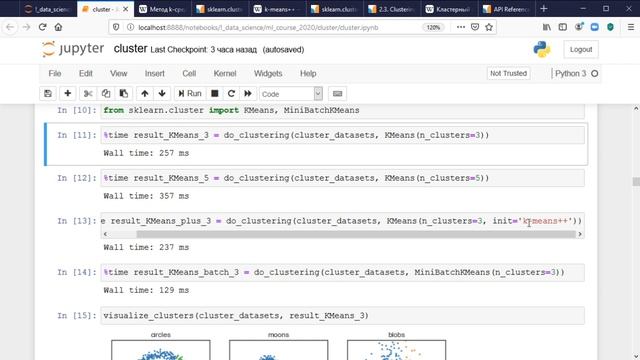Click the Logout button

[x=581, y=49]
